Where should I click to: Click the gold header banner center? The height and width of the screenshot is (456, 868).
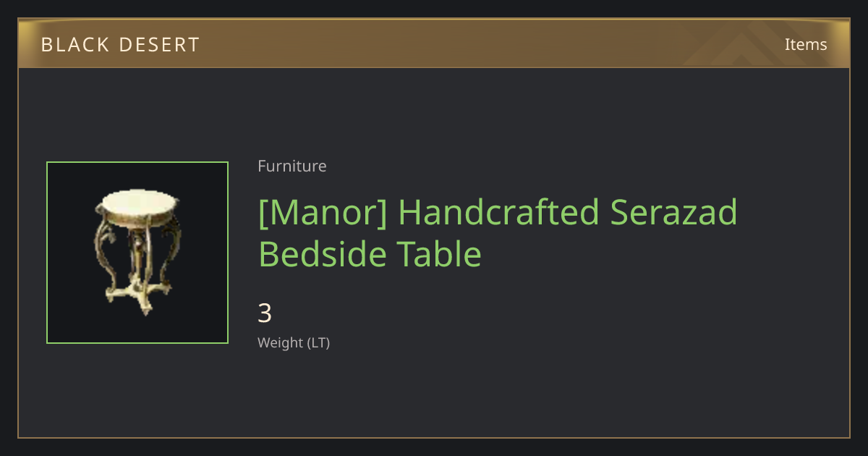pos(434,43)
